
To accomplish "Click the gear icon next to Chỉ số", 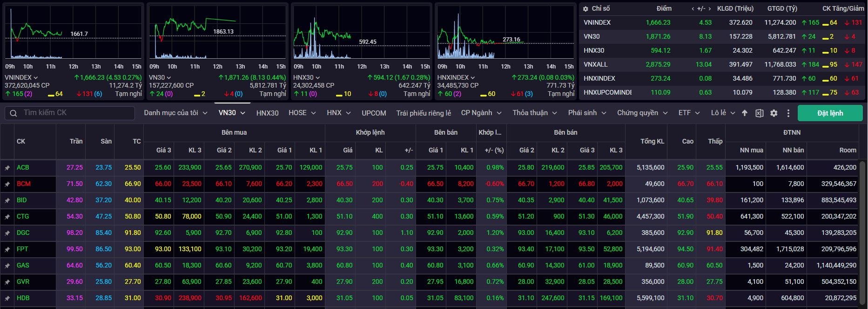I will click(x=585, y=9).
